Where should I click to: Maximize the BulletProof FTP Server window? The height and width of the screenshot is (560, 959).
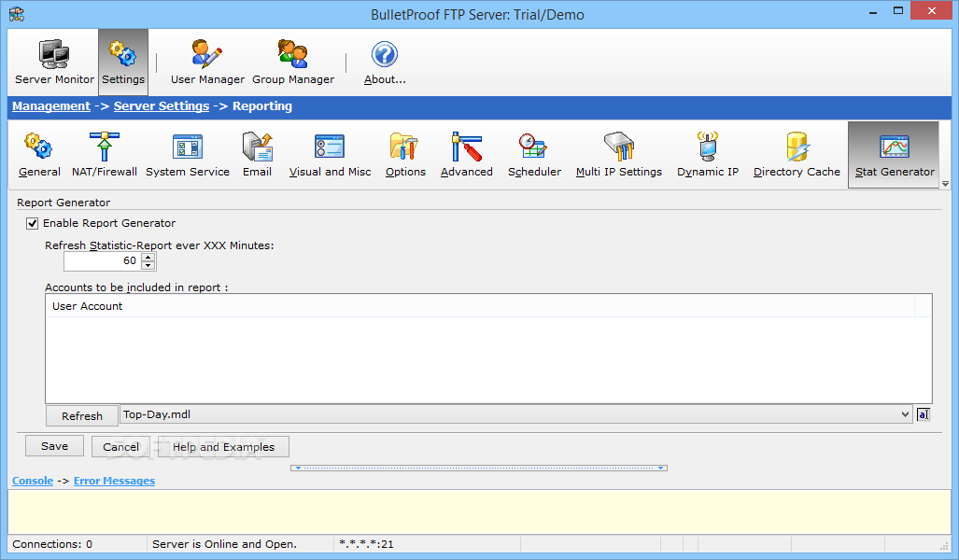(x=898, y=11)
